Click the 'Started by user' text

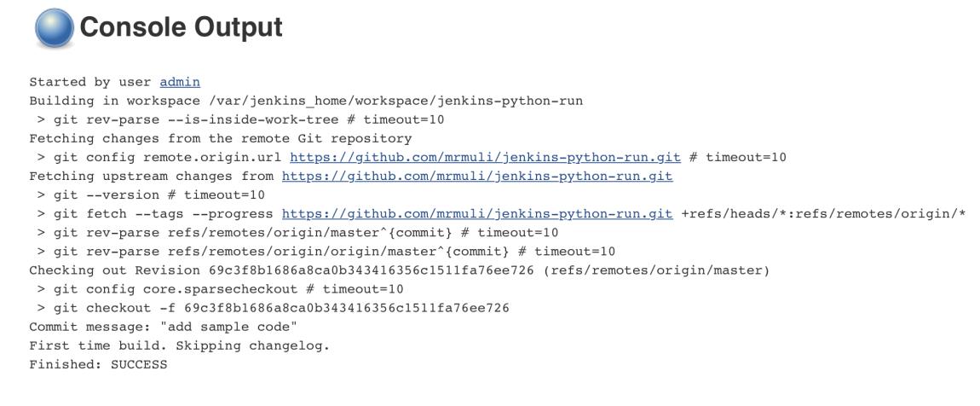coord(92,82)
